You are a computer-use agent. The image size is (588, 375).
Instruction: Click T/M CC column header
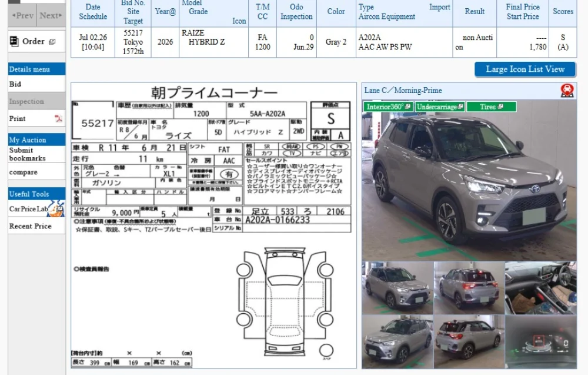262,12
